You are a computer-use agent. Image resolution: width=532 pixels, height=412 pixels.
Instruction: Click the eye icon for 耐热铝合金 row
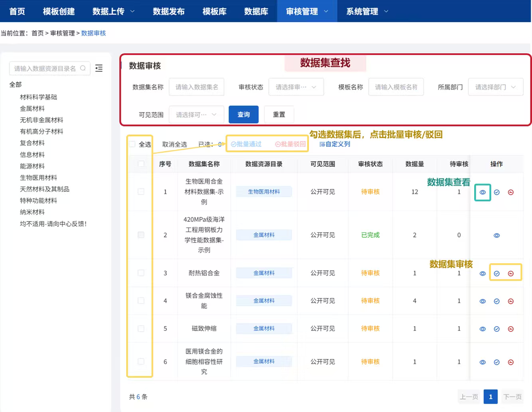coord(483,274)
